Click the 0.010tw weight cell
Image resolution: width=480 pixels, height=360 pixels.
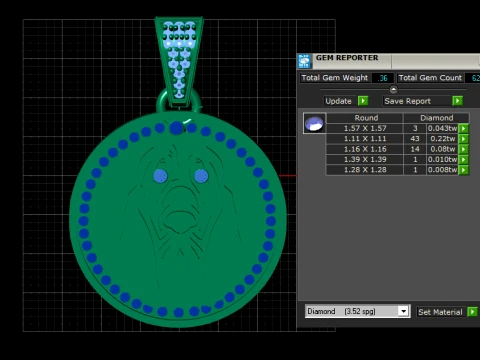[x=442, y=159]
